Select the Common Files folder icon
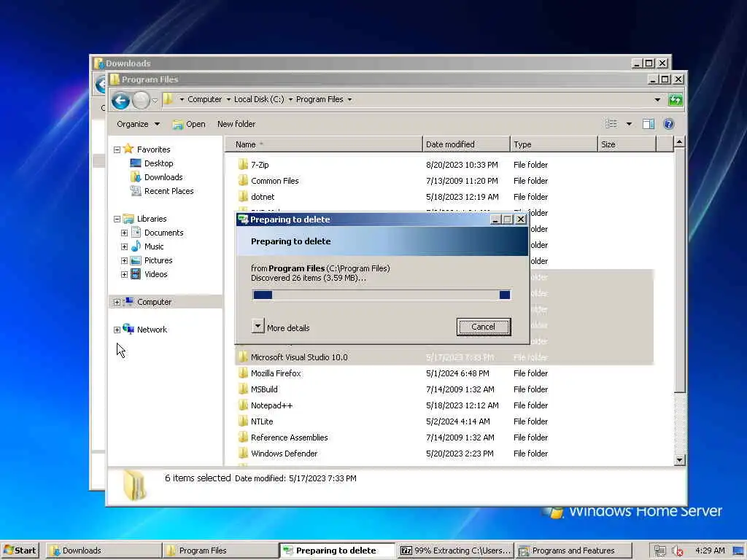Screen dimensions: 747x560 click(243, 181)
